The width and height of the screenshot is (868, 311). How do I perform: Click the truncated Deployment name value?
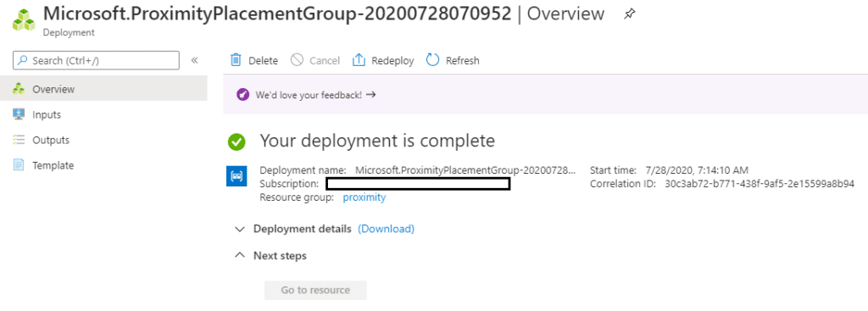(x=465, y=169)
